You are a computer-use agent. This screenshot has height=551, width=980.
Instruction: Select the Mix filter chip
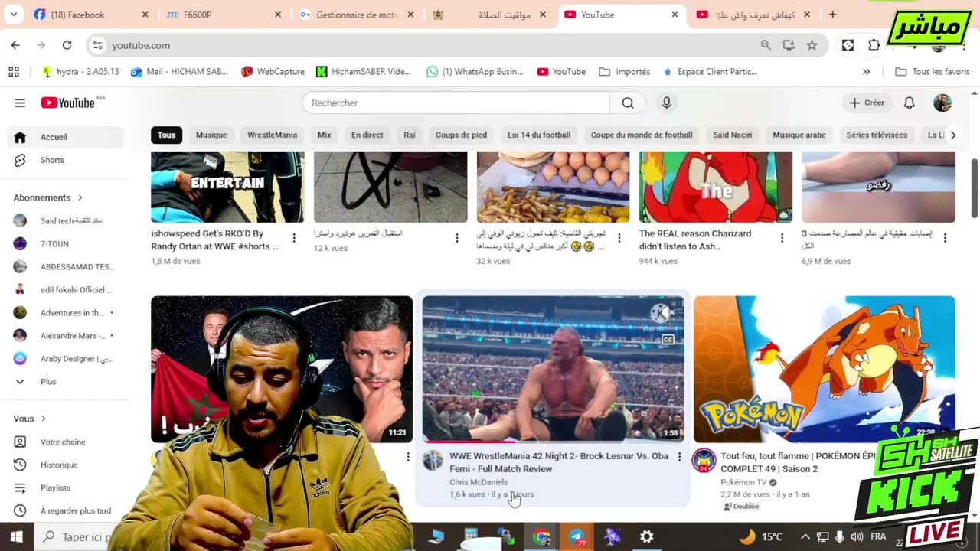324,135
